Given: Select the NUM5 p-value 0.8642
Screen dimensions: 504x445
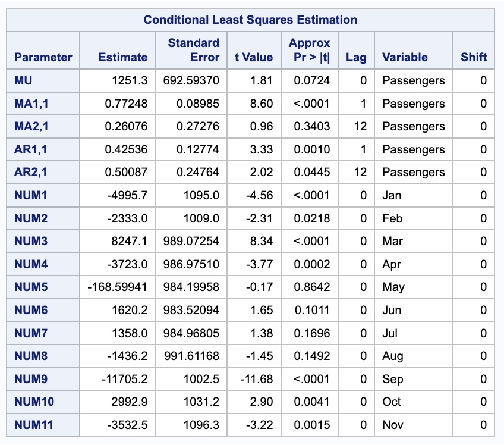Looking at the screenshot, I should pyautogui.click(x=312, y=287).
